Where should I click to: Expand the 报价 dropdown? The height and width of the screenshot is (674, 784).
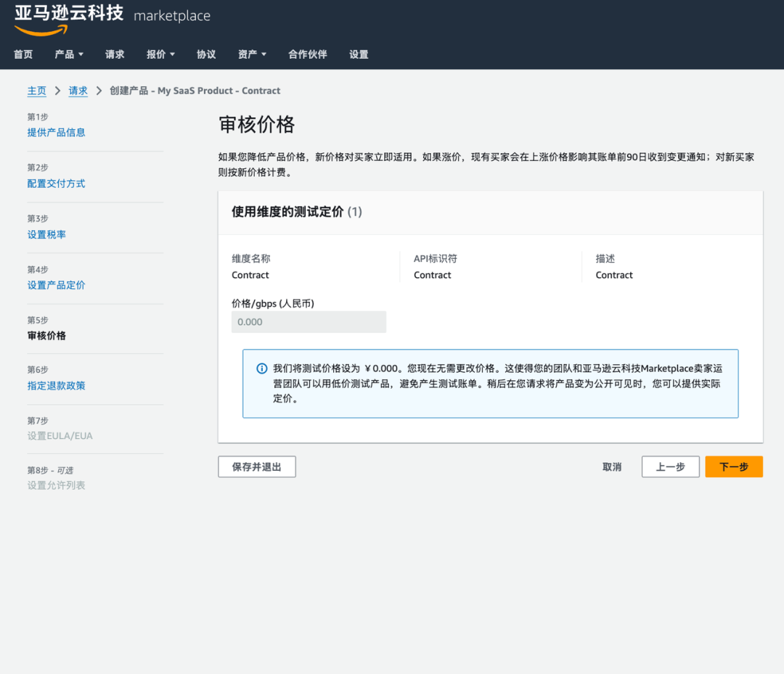pyautogui.click(x=159, y=54)
